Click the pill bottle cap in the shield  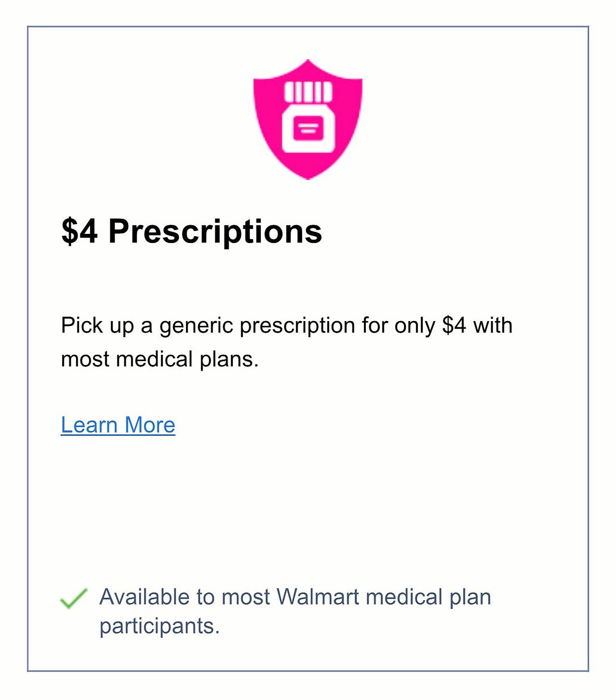[308, 91]
